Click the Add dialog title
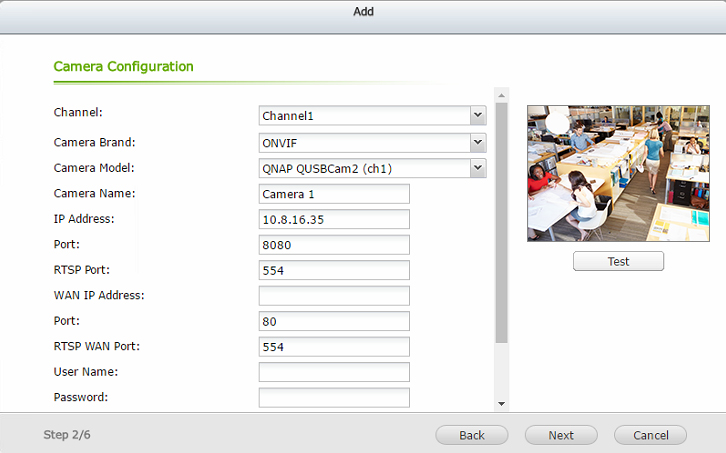Image resolution: width=726 pixels, height=453 pixels. coord(363,12)
